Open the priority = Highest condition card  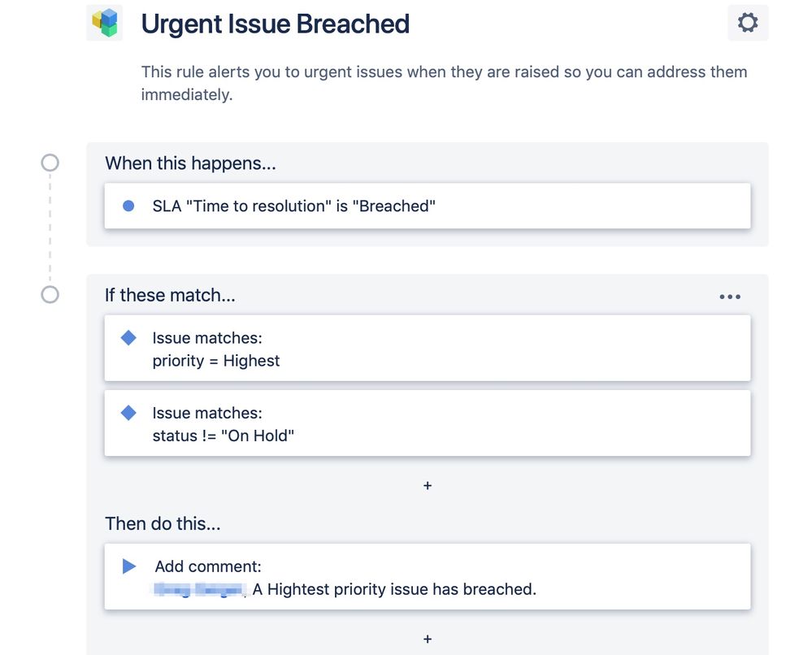coord(428,348)
